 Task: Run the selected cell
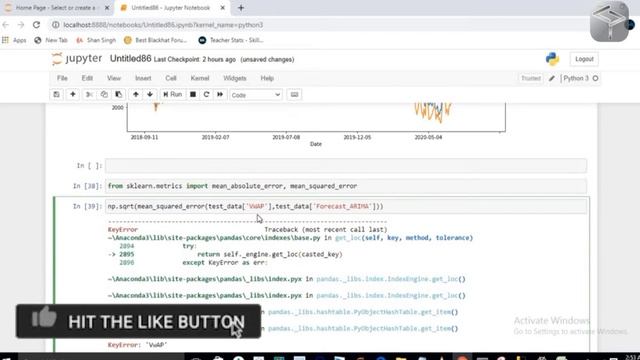coord(173,95)
